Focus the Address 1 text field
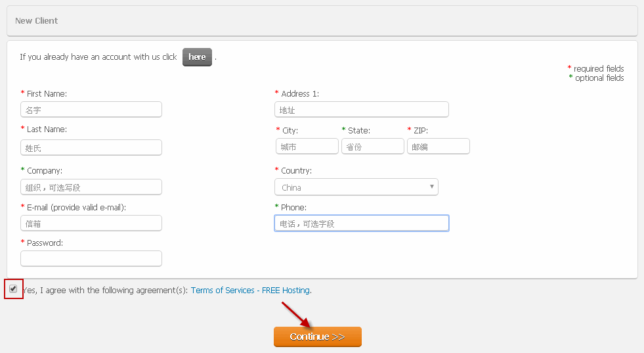Viewport: 644px width, 353px height. click(x=362, y=109)
